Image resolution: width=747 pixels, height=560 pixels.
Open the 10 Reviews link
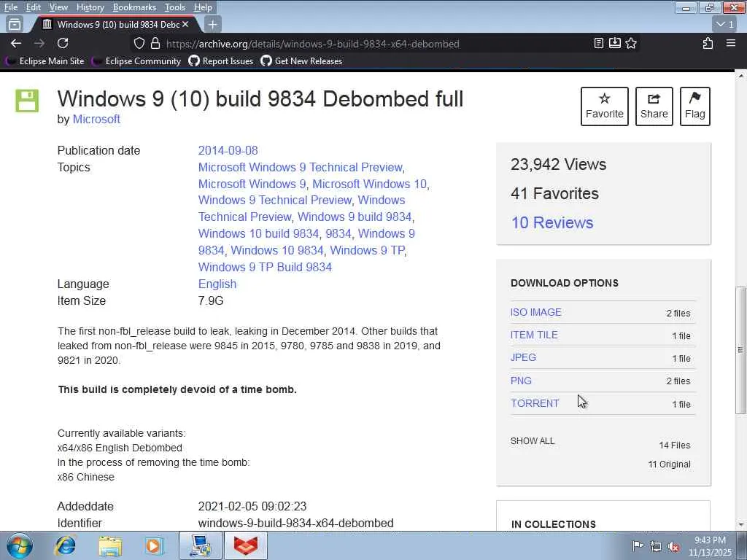tap(552, 222)
